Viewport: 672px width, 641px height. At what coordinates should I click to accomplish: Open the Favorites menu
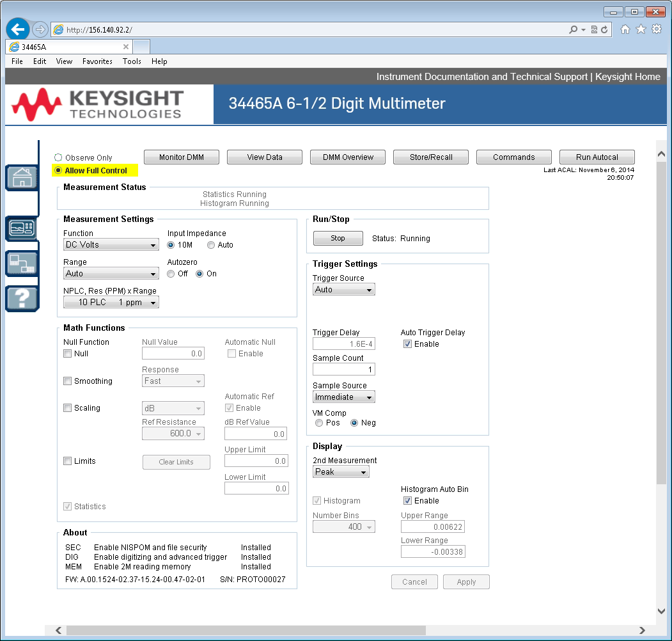(97, 61)
